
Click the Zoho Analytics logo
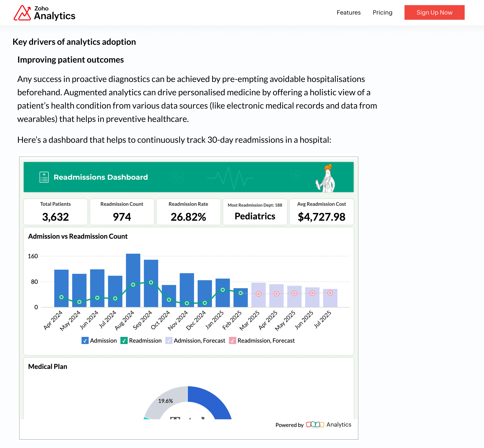[44, 13]
